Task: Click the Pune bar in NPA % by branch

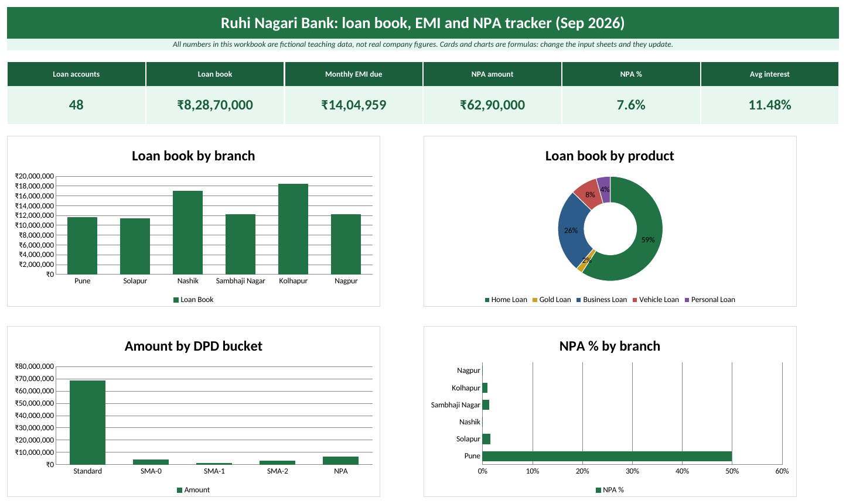Action: point(607,456)
